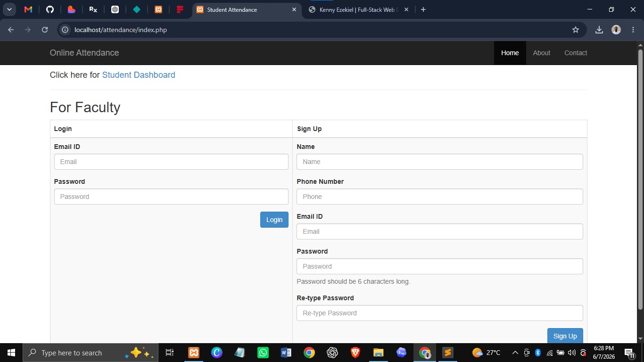This screenshot has height=362, width=644.
Task: Open Brave browser from the taskbar
Action: pyautogui.click(x=355, y=353)
